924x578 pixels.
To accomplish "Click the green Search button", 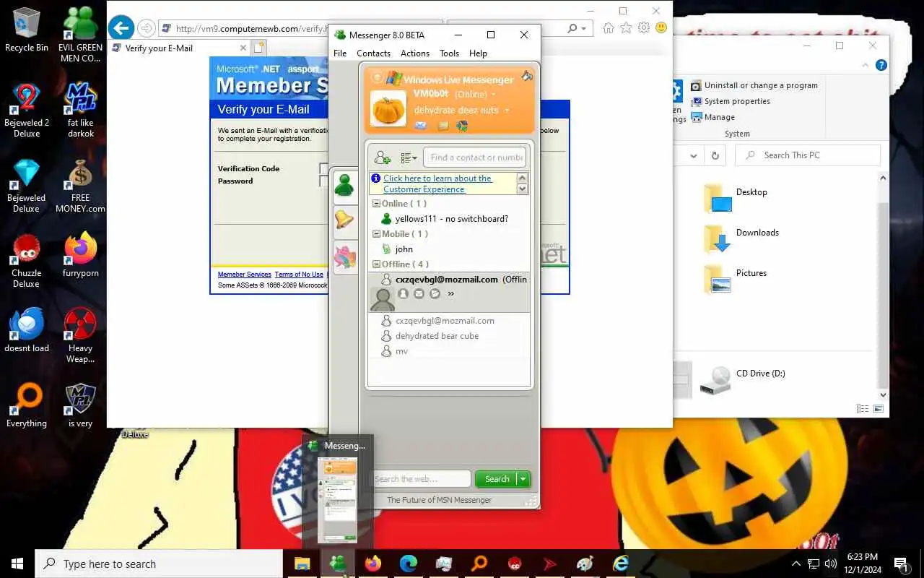I will point(497,479).
